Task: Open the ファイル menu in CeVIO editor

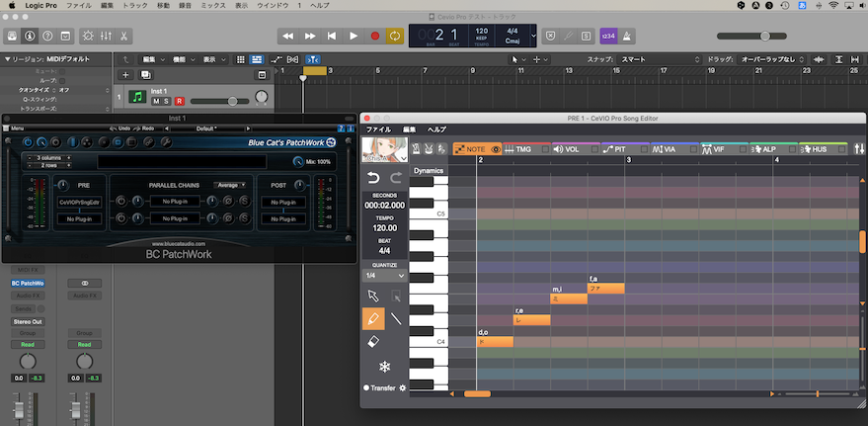Action: click(x=378, y=129)
